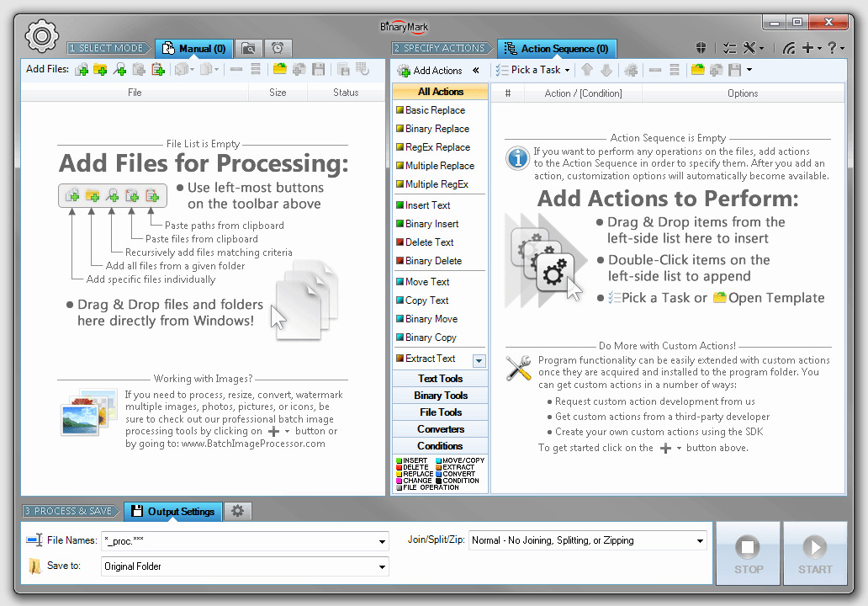Click the checklist options icon at top right
Viewport: 868px width, 606px height.
(x=729, y=48)
